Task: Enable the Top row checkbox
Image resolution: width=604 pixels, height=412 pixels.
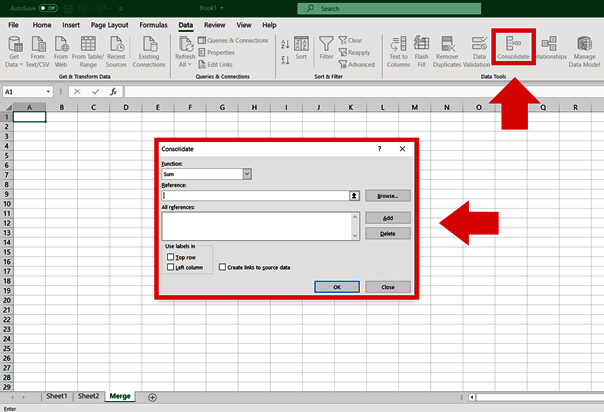Action: point(171,257)
